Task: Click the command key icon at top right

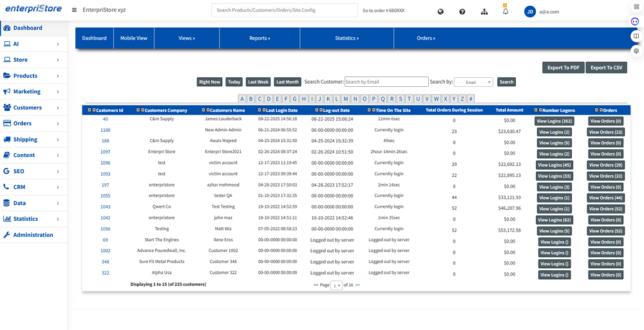Action: coord(636,6)
